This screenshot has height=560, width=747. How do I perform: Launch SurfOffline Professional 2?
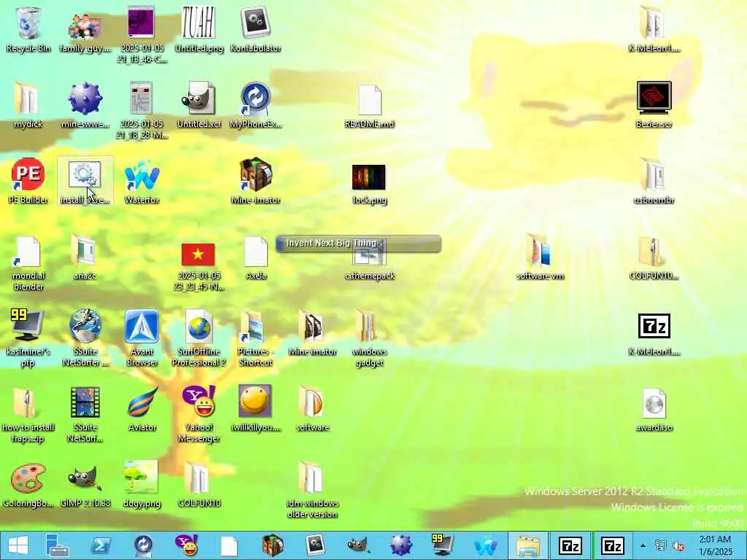pos(198,338)
